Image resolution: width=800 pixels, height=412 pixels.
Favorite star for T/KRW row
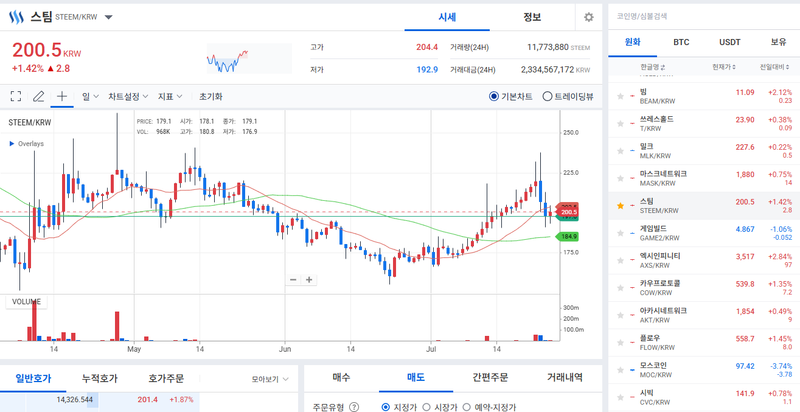tap(620, 123)
